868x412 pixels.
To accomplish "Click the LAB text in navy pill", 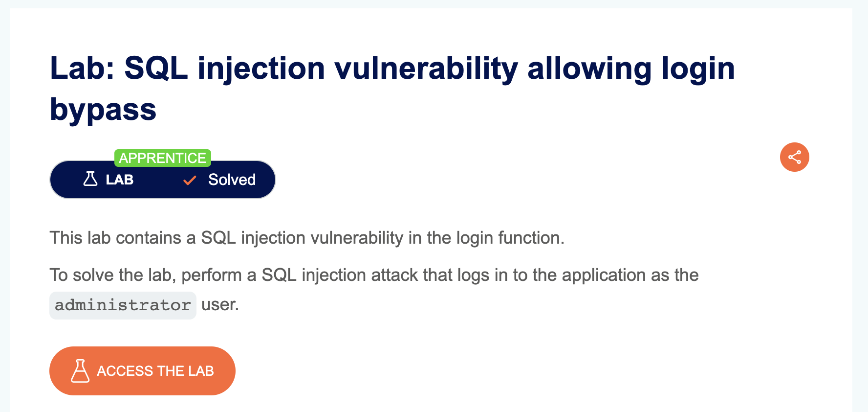I will point(120,180).
